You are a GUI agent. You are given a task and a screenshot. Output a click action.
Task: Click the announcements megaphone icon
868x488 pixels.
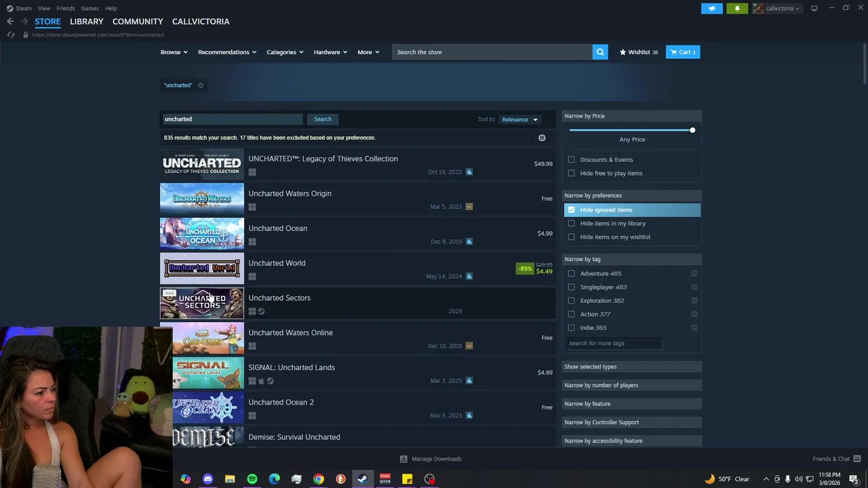click(712, 8)
